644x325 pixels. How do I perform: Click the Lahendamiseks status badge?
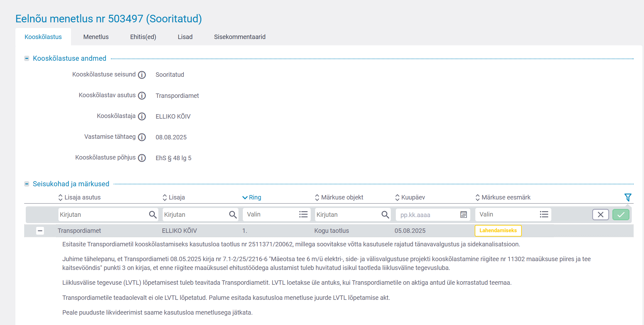coord(498,231)
